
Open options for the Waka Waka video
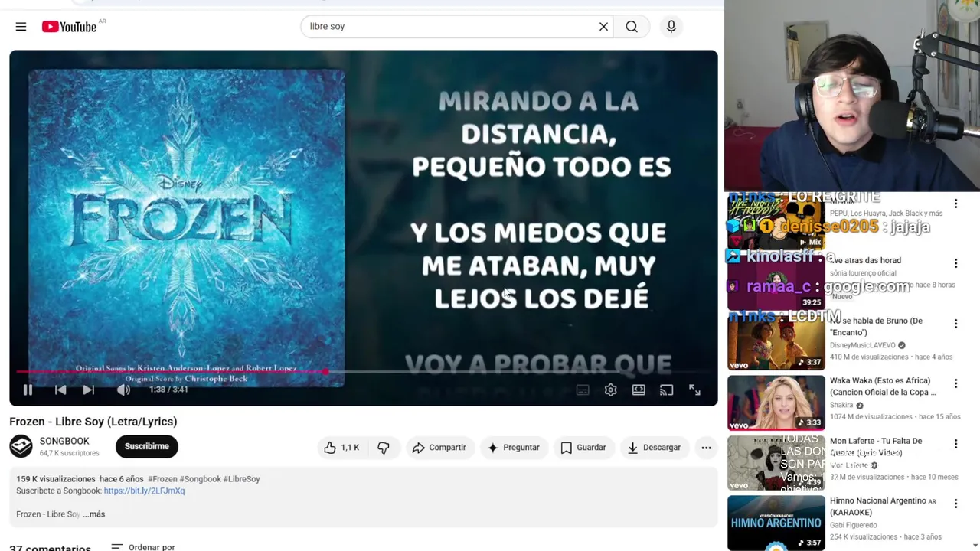point(955,383)
